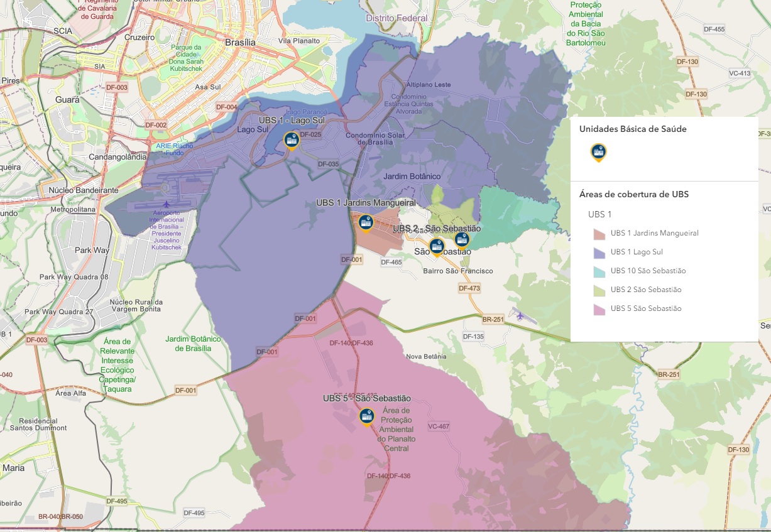
Task: Select the UBS 1 Jardins Mangueiral marker
Action: pyautogui.click(x=366, y=222)
